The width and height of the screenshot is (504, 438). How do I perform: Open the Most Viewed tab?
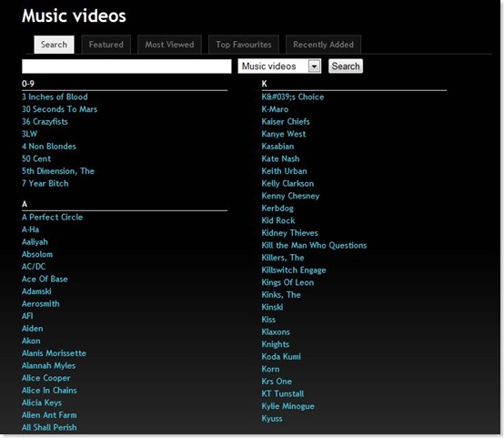click(169, 45)
